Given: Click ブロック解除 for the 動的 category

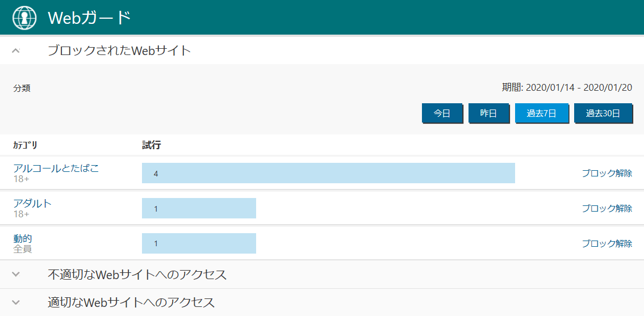Looking at the screenshot, I should coord(607,243).
